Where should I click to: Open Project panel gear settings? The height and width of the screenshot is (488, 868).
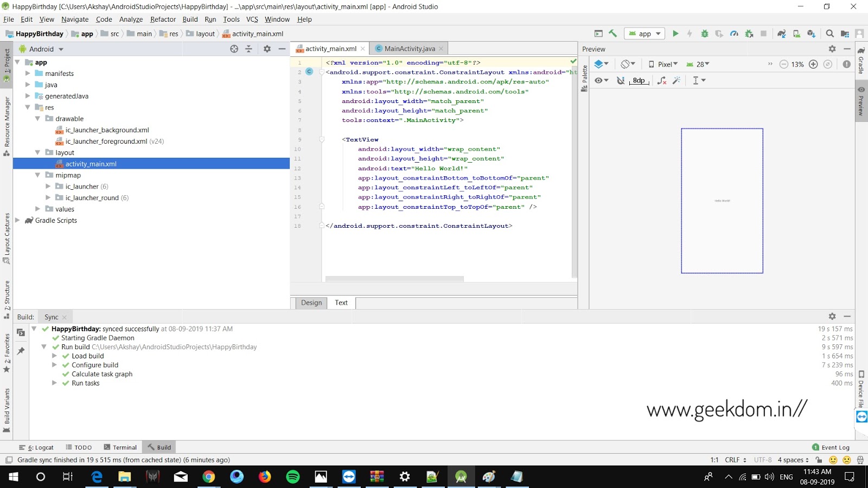tap(267, 49)
